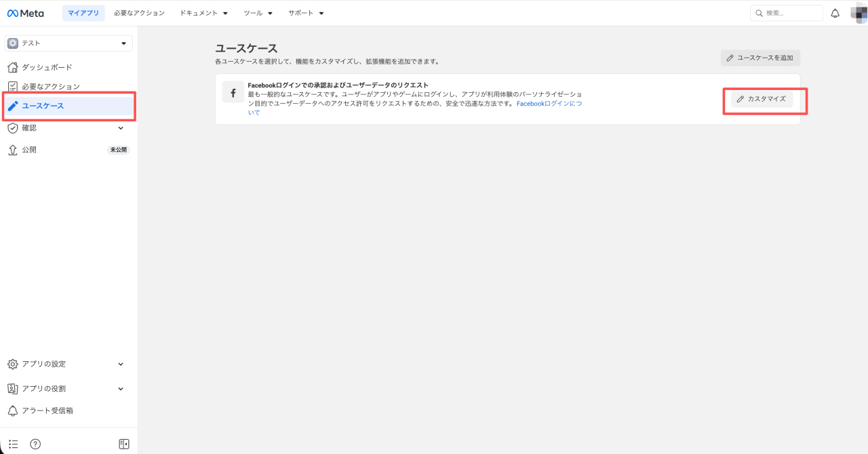Open アラート受信箱 in sidebar
The width and height of the screenshot is (868, 454).
pyautogui.click(x=47, y=411)
